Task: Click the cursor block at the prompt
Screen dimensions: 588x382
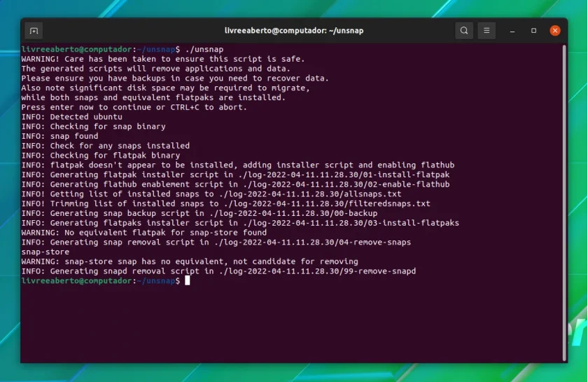Action: coord(187,280)
